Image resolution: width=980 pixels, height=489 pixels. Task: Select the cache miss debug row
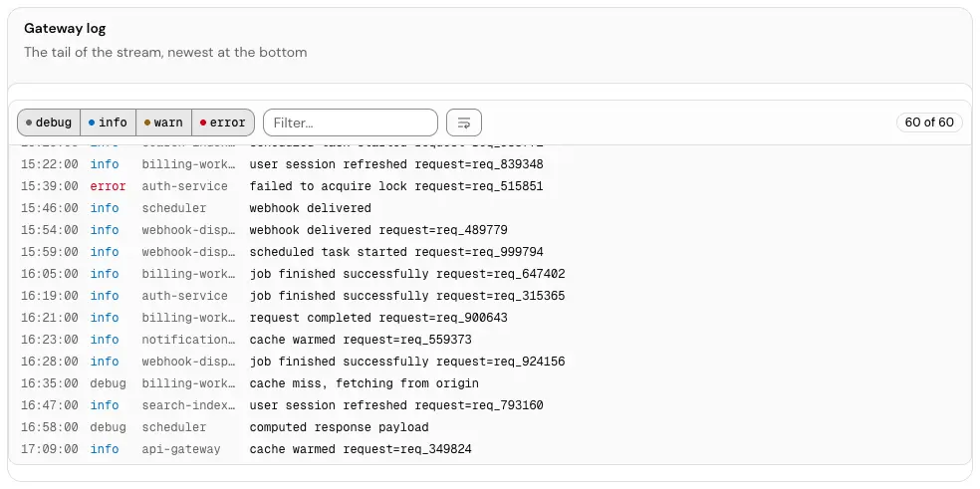[x=490, y=383]
